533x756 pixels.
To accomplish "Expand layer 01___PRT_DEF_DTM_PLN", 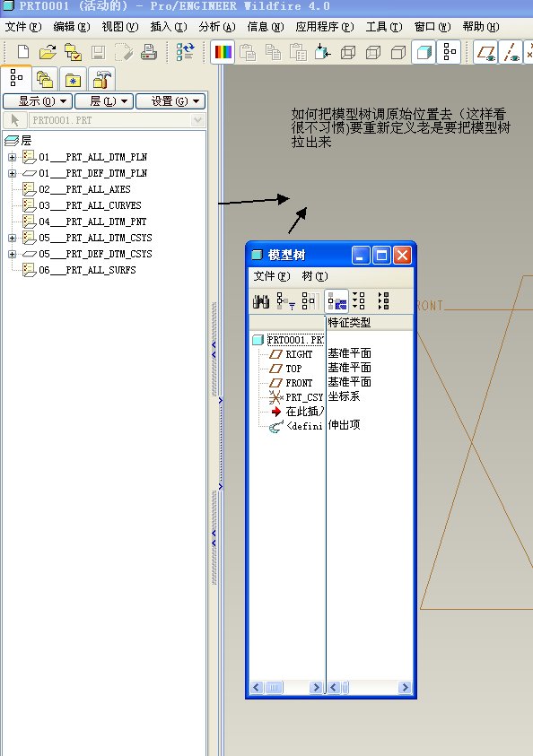I will 12,173.
